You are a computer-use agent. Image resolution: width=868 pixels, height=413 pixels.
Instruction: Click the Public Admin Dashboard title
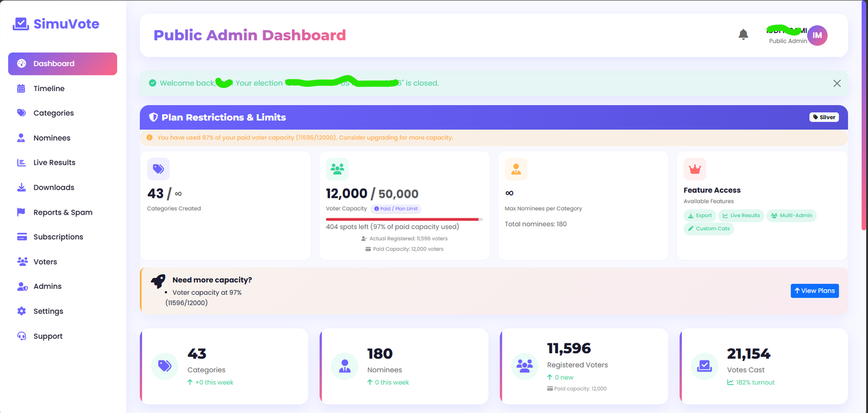250,35
